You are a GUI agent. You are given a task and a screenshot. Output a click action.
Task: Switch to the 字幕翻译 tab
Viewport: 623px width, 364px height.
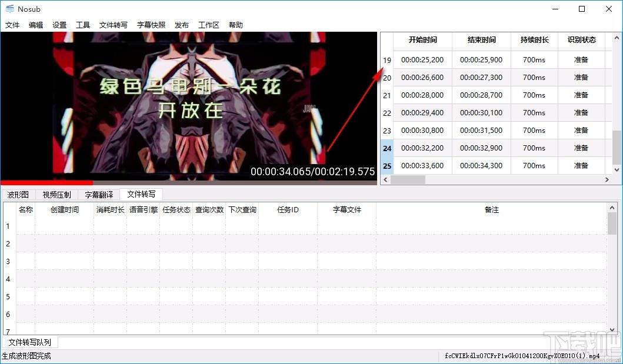(x=99, y=195)
